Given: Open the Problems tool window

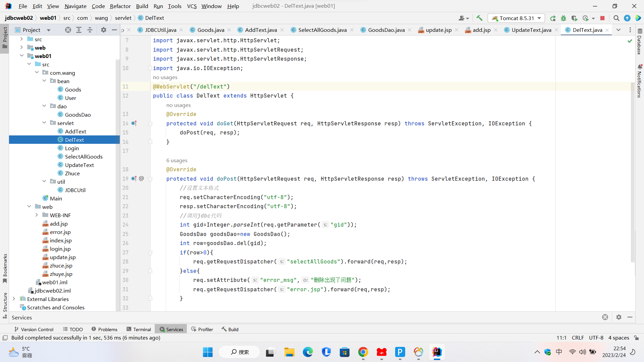Looking at the screenshot, I should point(104,329).
